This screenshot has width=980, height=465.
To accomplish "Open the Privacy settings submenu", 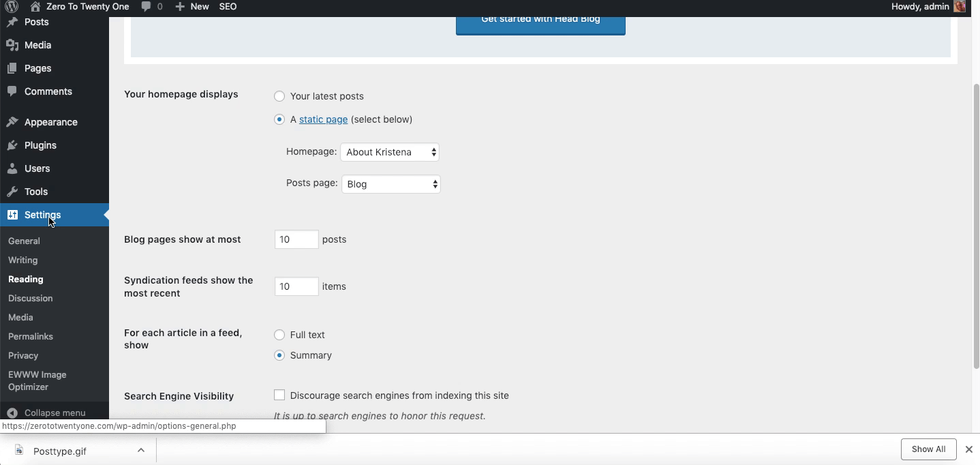I will [23, 355].
